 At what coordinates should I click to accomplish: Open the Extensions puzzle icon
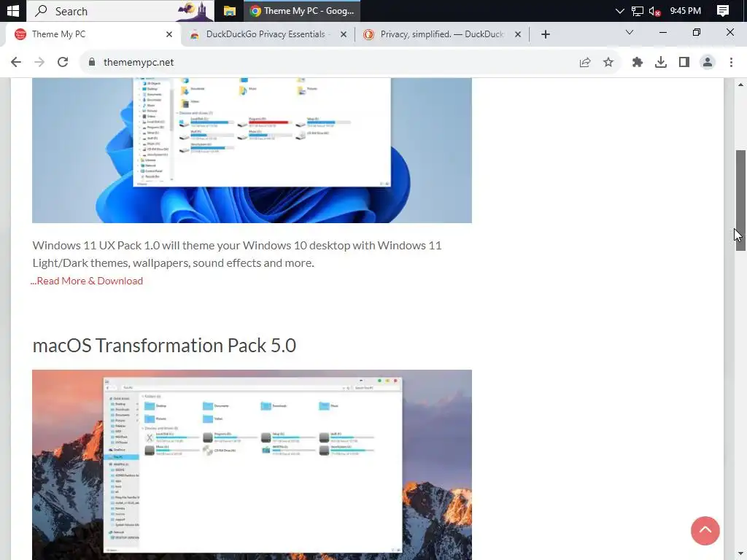(638, 62)
